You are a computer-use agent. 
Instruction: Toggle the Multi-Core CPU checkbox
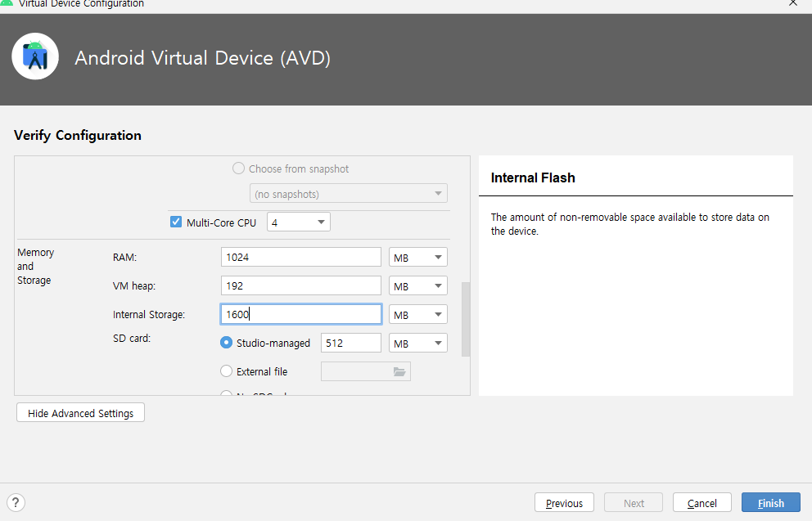click(x=176, y=222)
